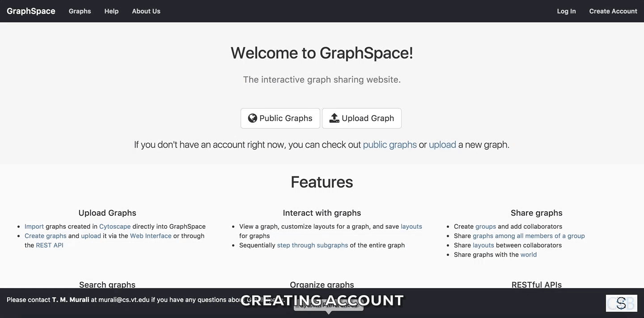Click 'layouts' link between collaborators
This screenshot has width=644, height=318.
483,245
